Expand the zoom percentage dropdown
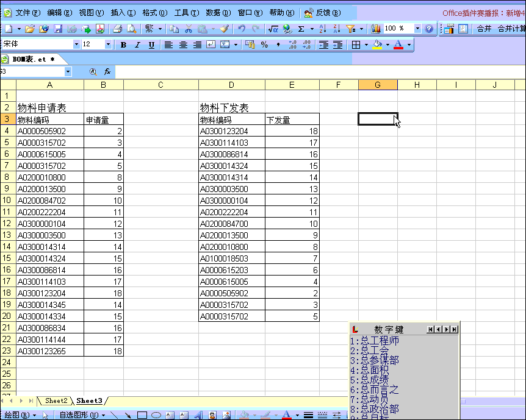 pyautogui.click(x=417, y=29)
